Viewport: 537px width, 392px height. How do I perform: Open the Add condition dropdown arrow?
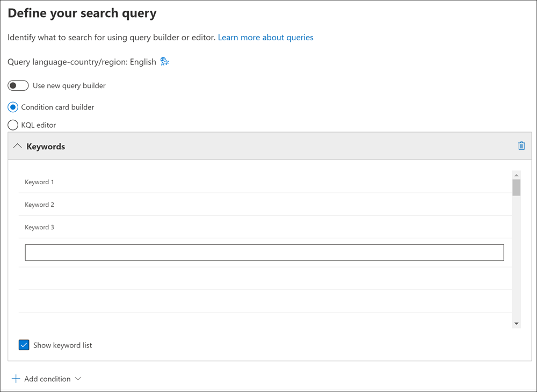pos(78,379)
